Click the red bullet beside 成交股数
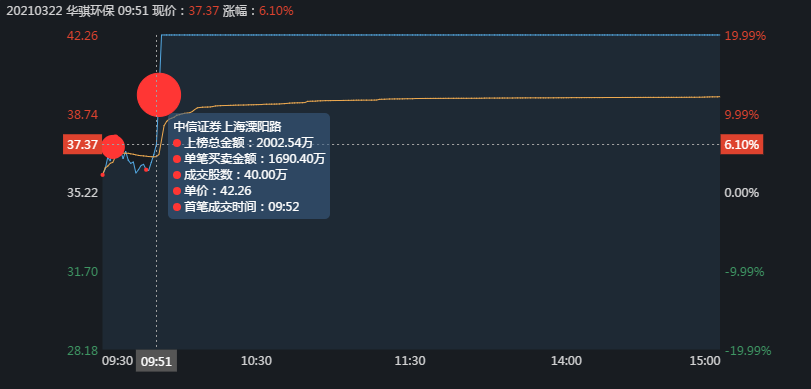The image size is (811, 389). pyautogui.click(x=177, y=175)
